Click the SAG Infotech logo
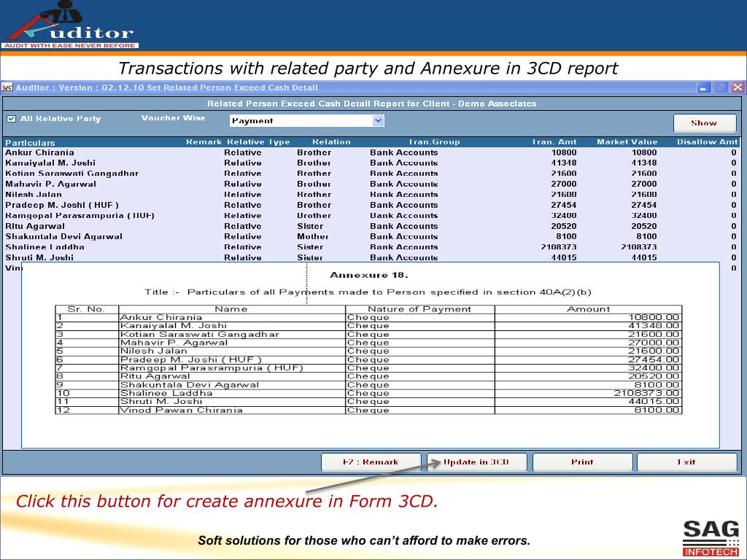The height and width of the screenshot is (560, 747). (x=711, y=538)
